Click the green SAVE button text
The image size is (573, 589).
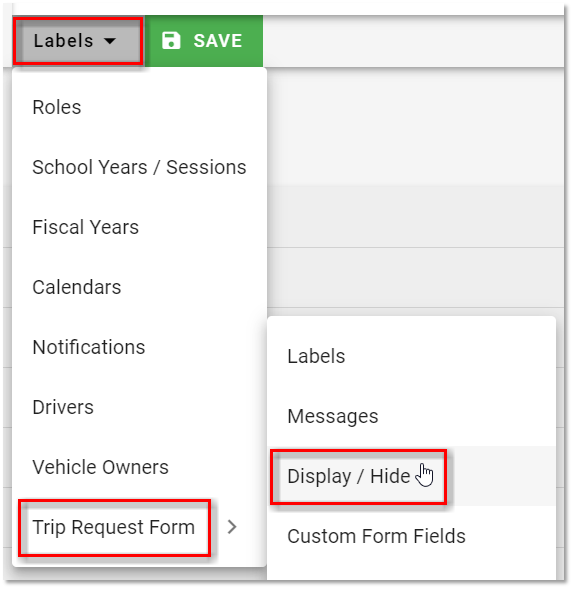(218, 41)
